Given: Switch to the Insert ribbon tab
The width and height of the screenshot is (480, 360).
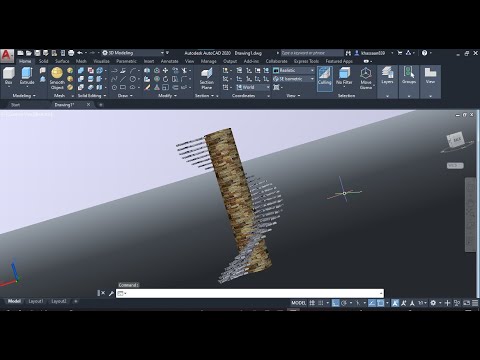Looking at the screenshot, I should 149,61.
